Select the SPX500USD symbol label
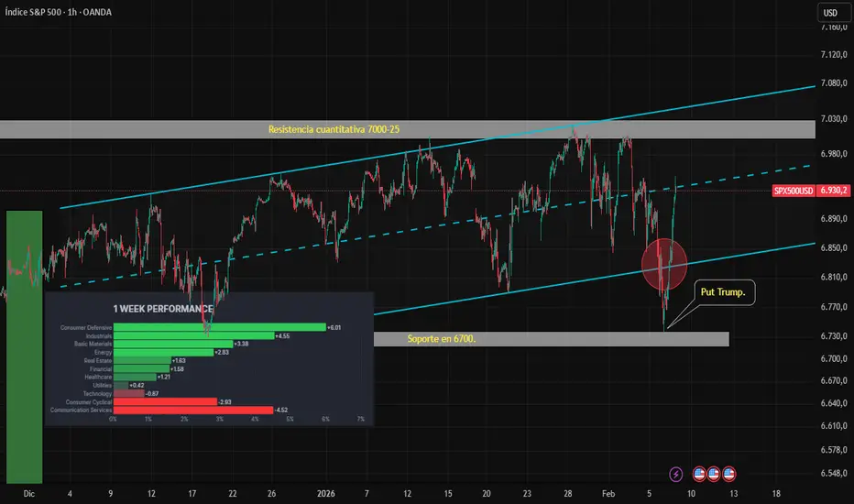 pos(794,191)
